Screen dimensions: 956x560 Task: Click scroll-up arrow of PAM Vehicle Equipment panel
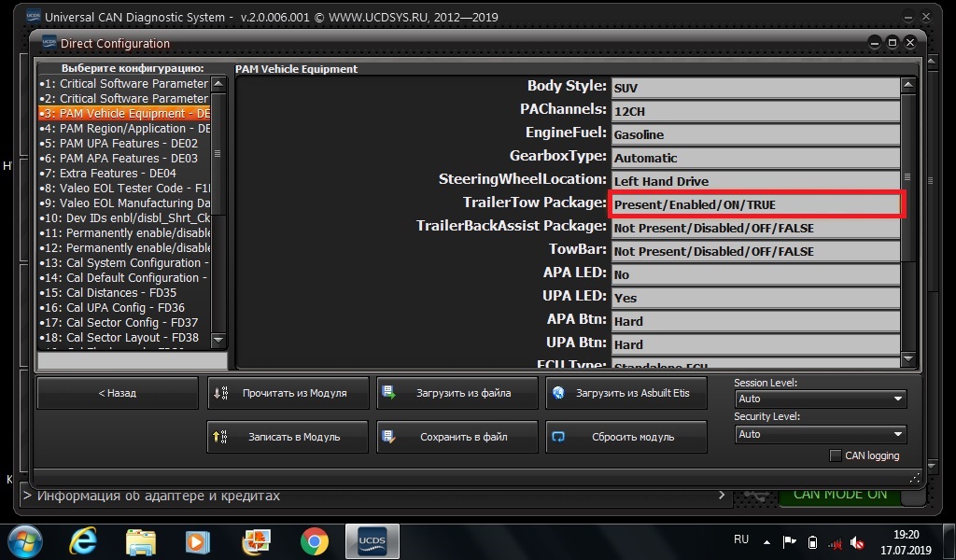(x=908, y=87)
